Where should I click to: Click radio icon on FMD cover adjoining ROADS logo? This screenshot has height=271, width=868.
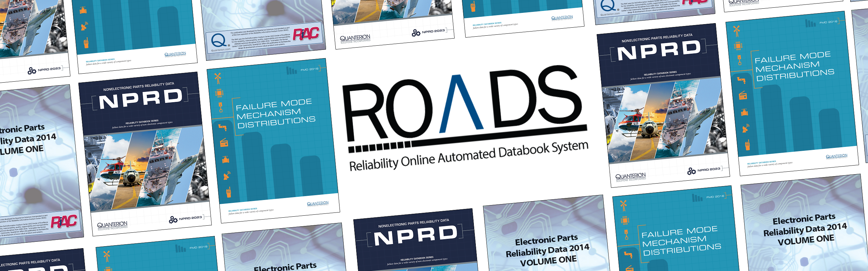pyautogui.click(x=224, y=143)
